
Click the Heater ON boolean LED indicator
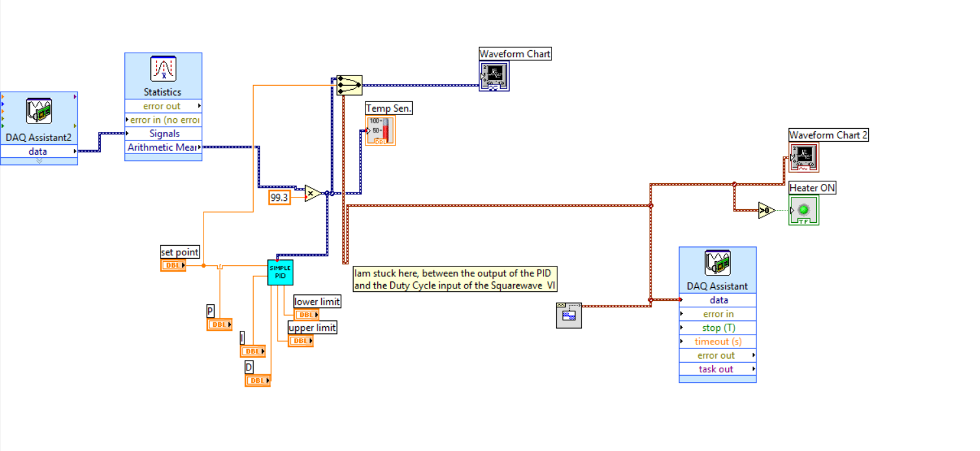click(x=804, y=211)
